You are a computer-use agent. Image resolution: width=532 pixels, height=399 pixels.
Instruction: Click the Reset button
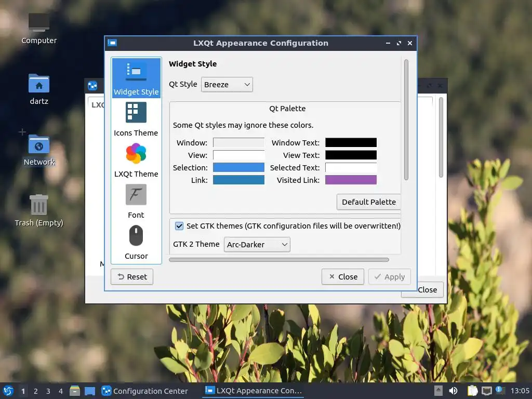coord(132,277)
